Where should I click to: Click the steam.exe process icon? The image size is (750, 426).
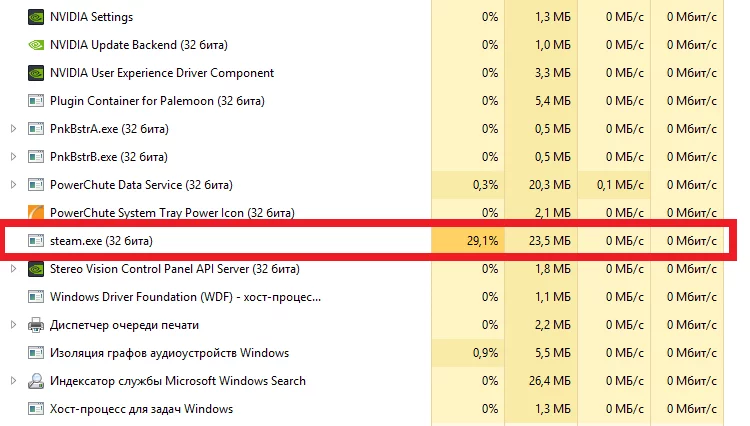pos(36,241)
